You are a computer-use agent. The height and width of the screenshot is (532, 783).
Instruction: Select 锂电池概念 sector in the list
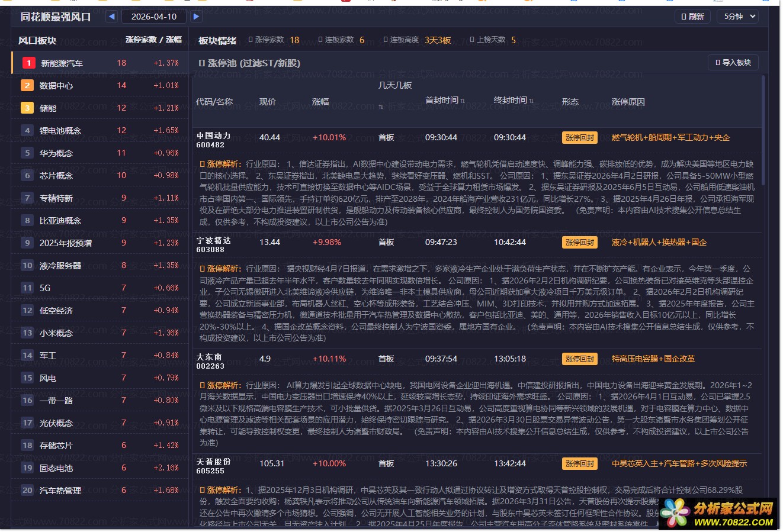60,131
